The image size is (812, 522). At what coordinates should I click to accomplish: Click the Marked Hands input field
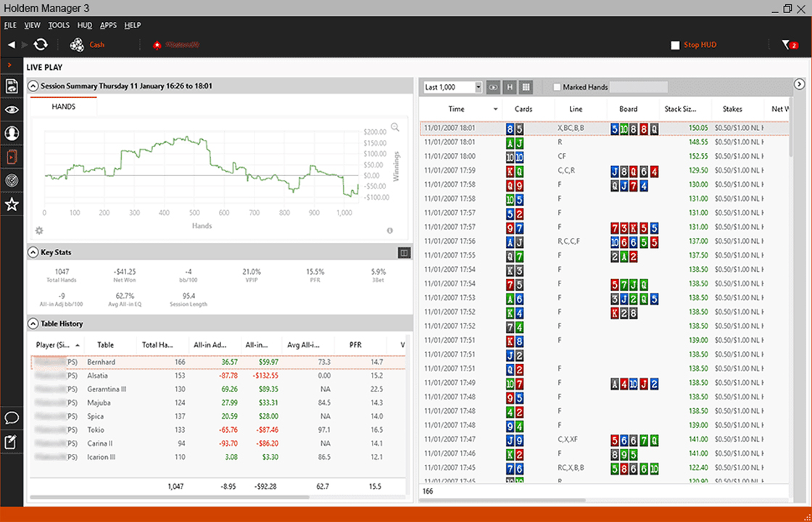click(639, 88)
